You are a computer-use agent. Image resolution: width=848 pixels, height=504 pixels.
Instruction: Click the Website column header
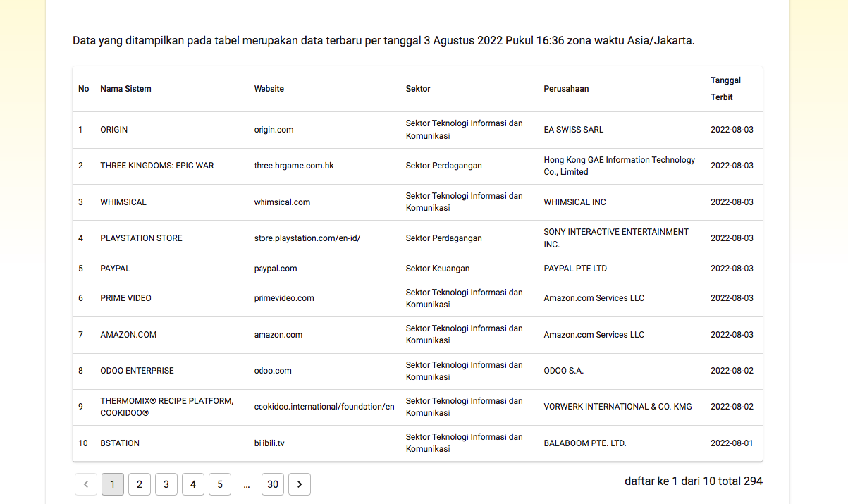[x=269, y=89]
